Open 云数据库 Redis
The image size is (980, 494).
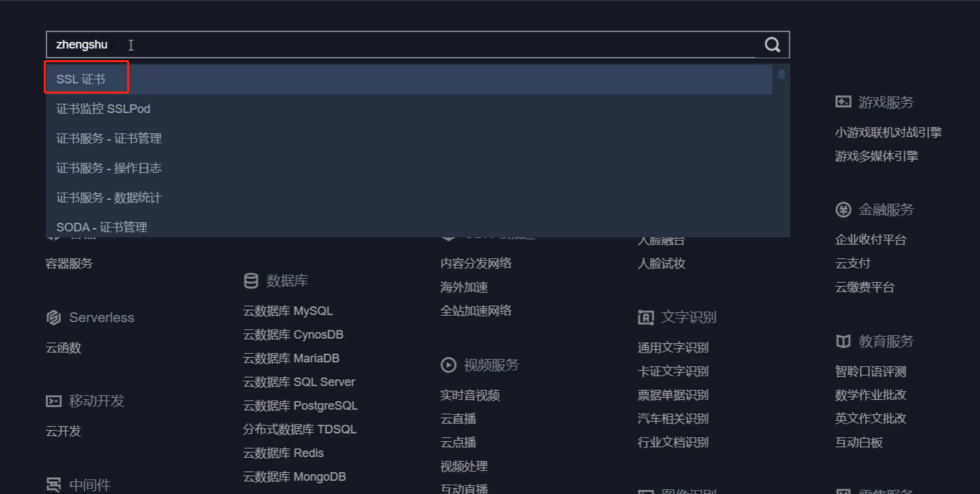284,453
